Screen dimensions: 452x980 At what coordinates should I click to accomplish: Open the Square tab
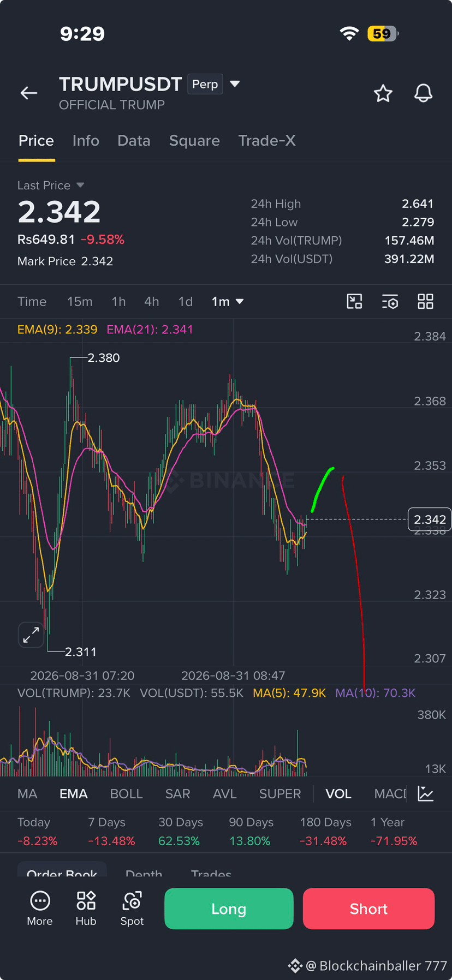click(x=194, y=141)
